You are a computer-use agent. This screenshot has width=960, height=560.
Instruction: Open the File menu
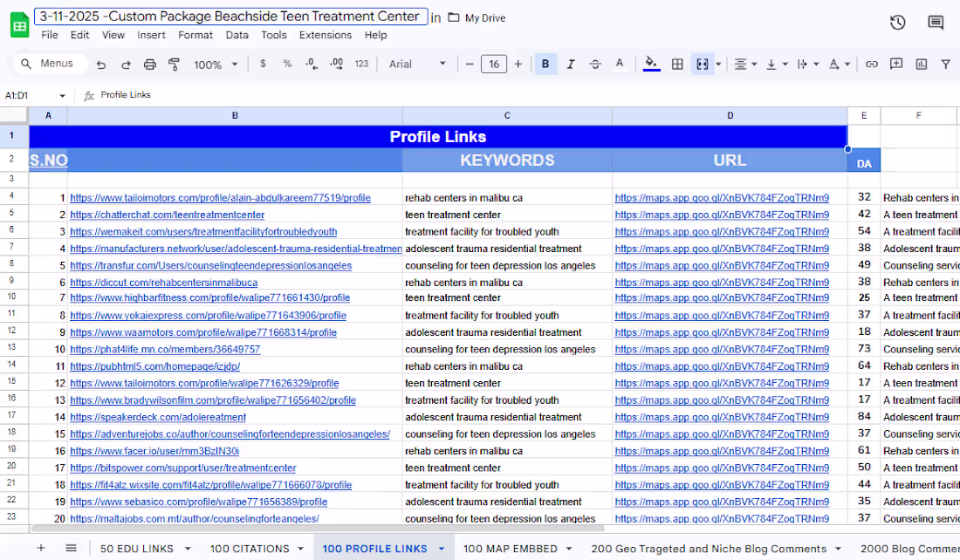50,35
